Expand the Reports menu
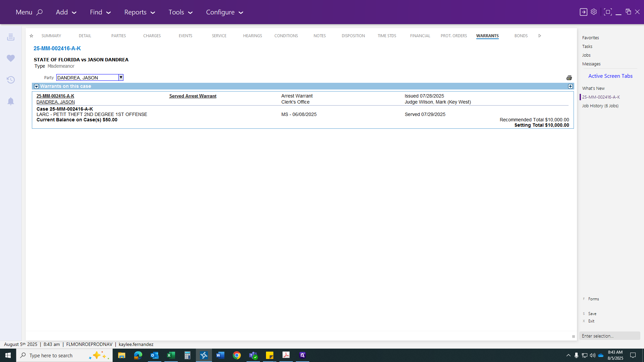 click(x=140, y=12)
